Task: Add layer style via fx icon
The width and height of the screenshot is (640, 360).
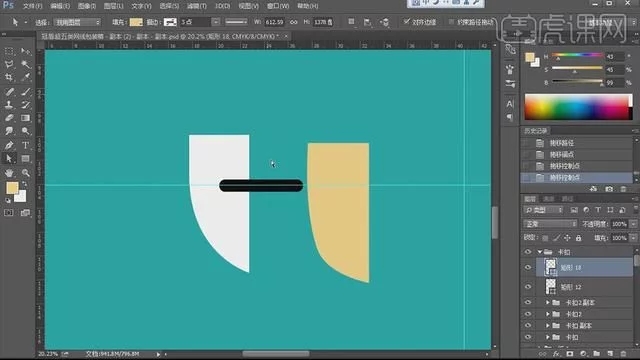Action: (x=556, y=354)
